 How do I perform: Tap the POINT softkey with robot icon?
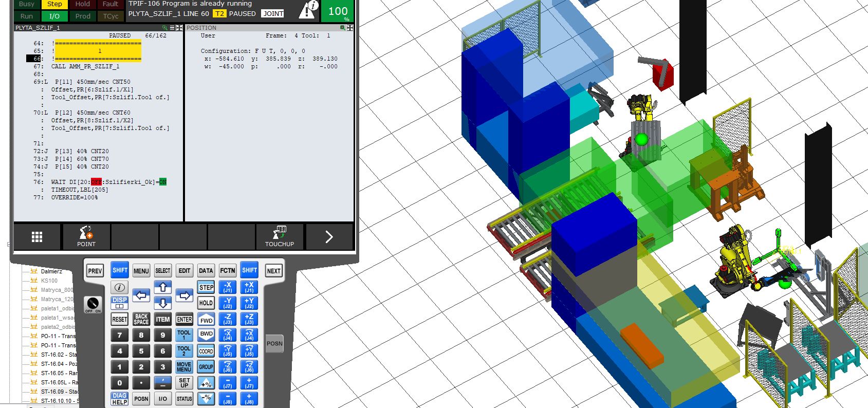coord(86,236)
